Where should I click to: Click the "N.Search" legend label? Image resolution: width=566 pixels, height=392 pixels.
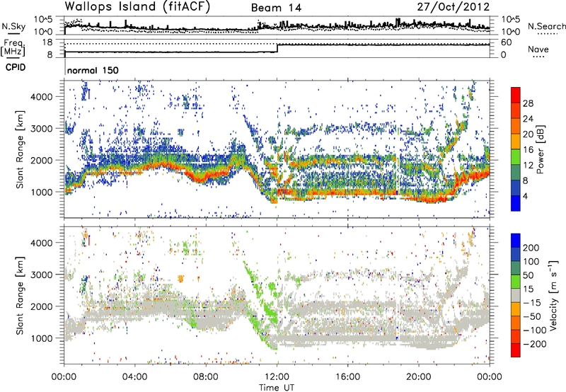point(546,26)
